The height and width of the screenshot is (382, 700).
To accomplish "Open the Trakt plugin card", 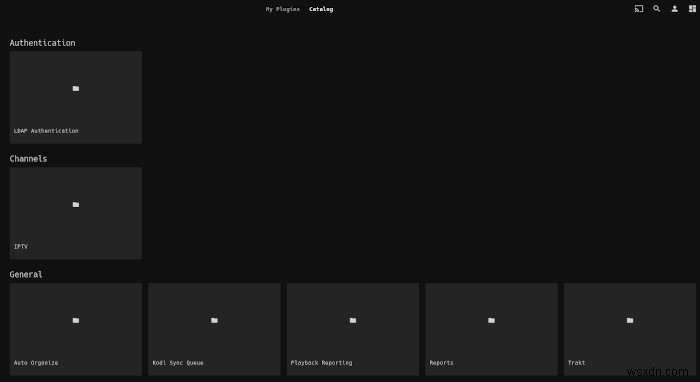I will pyautogui.click(x=630, y=329).
